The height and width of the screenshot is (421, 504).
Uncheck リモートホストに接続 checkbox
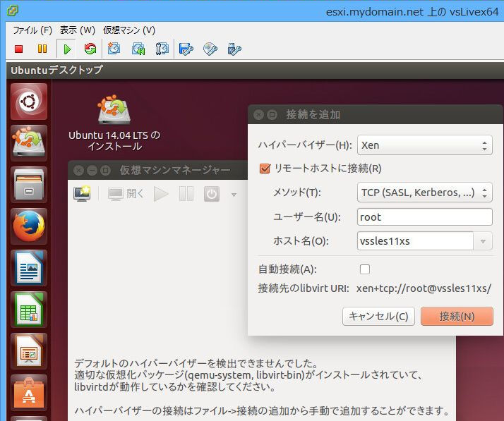point(265,169)
